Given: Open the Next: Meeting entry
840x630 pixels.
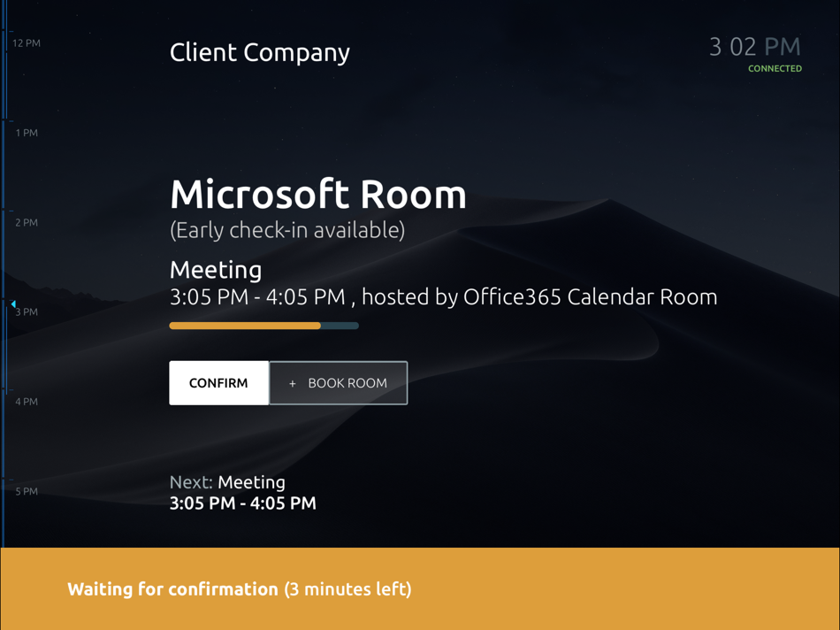Looking at the screenshot, I should pyautogui.click(x=227, y=482).
